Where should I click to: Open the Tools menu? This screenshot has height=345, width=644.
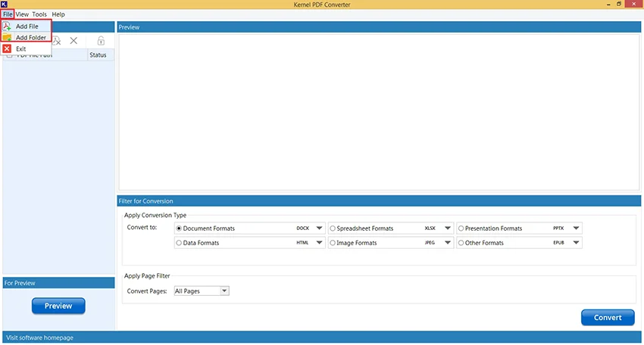tap(39, 14)
